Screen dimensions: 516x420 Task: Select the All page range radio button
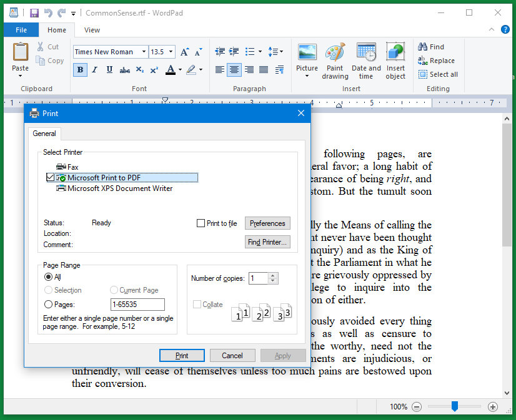[48, 276]
